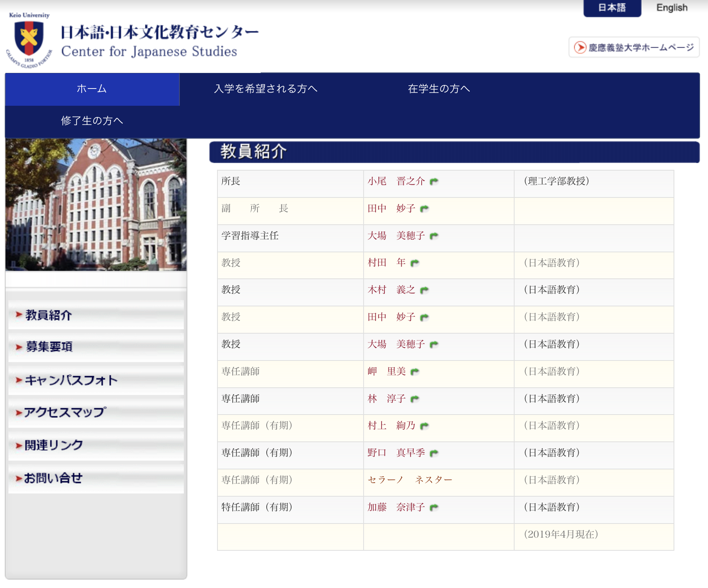This screenshot has height=588, width=708.
Task: Open profile link 木村 義之
Action: tap(392, 290)
